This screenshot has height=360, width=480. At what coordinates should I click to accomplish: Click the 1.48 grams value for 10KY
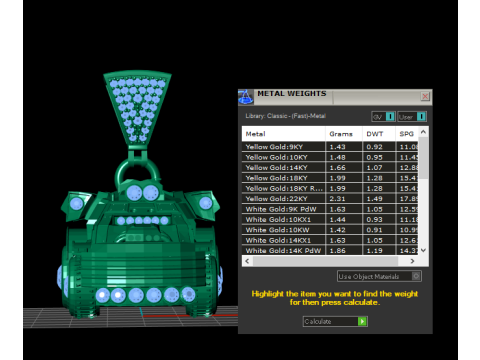click(x=337, y=157)
